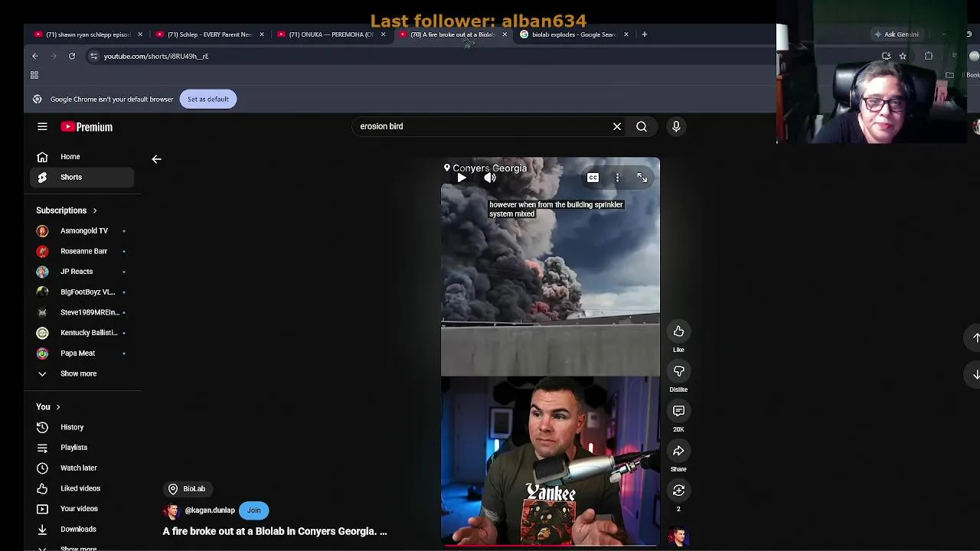Like this Short with the thumbs-up
980x551 pixels.
tap(678, 331)
